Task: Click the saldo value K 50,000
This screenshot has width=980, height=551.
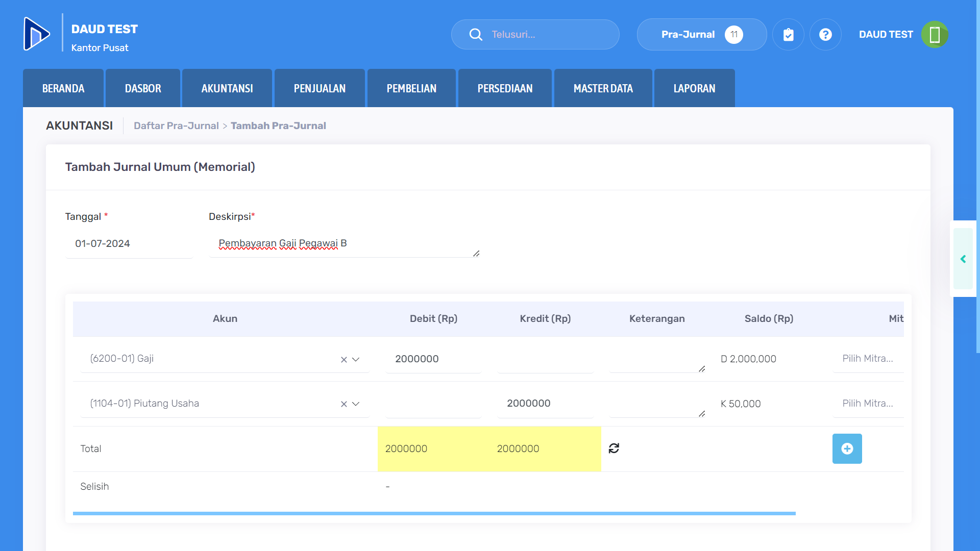Action: 741,404
